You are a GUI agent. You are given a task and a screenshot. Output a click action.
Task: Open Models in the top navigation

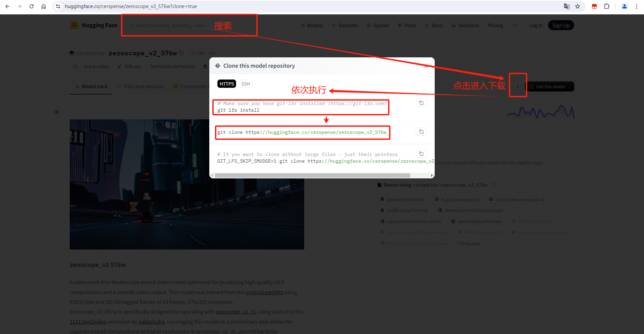click(x=312, y=25)
